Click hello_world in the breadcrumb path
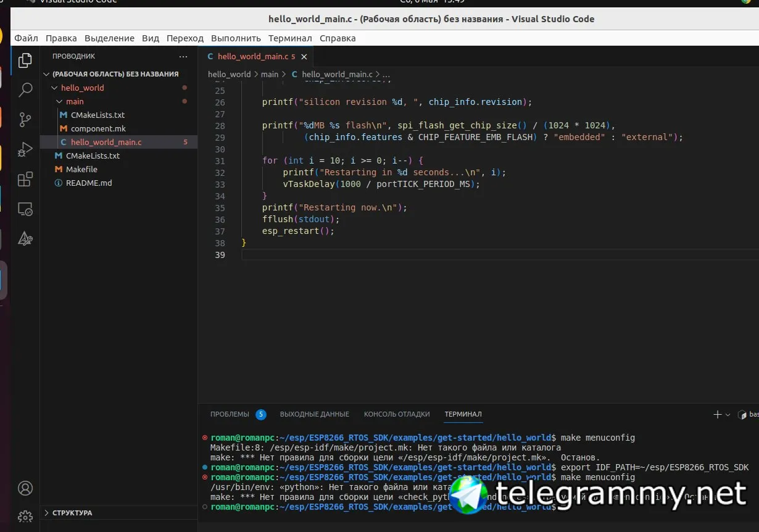Screen dimensions: 759x532 tap(229, 74)
